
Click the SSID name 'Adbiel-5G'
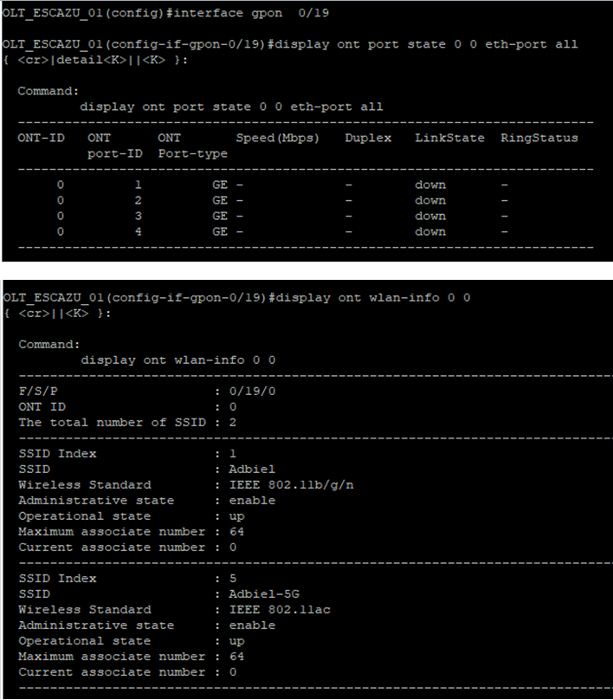(x=262, y=593)
